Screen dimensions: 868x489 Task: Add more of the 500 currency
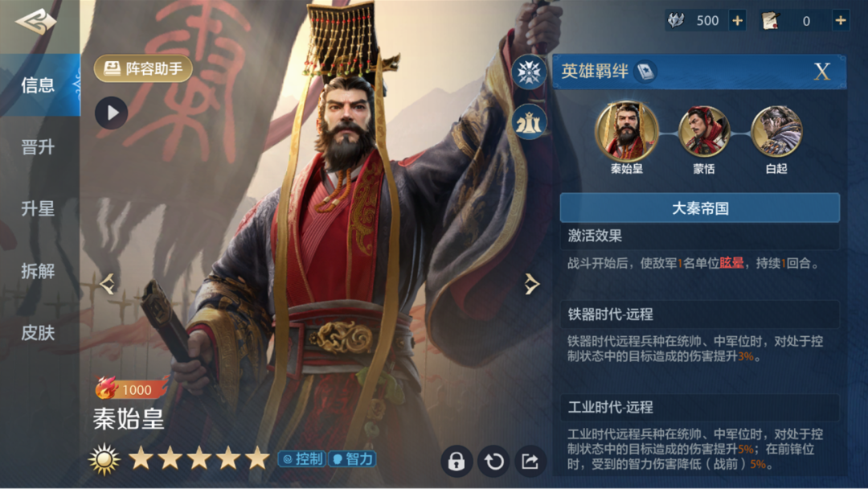pyautogui.click(x=737, y=20)
